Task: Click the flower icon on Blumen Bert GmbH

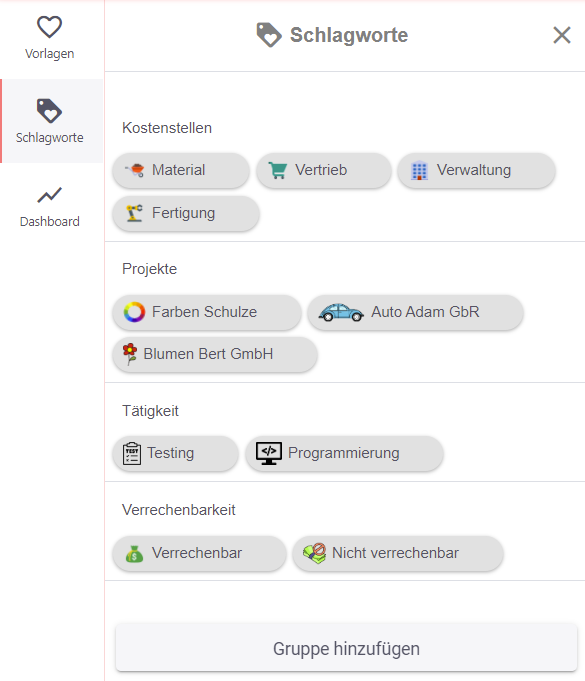Action: click(x=129, y=354)
